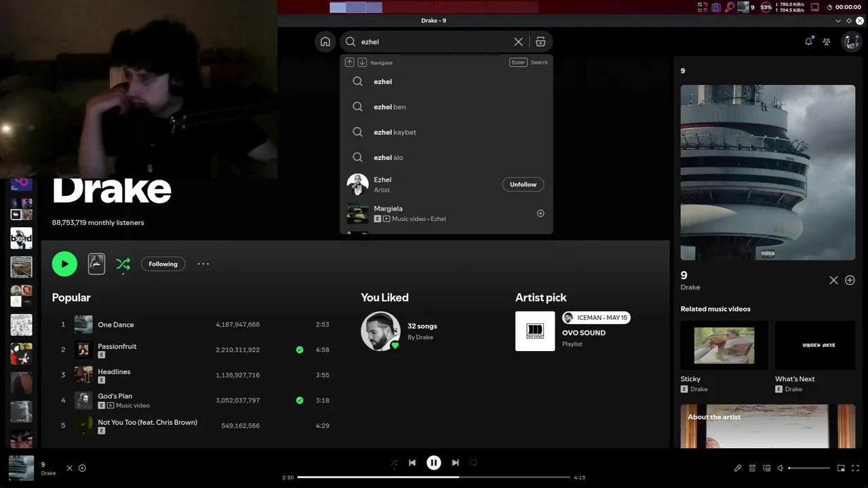The image size is (868, 488).
Task: Select the 'ezhel ben' suggestion
Action: coord(446,107)
